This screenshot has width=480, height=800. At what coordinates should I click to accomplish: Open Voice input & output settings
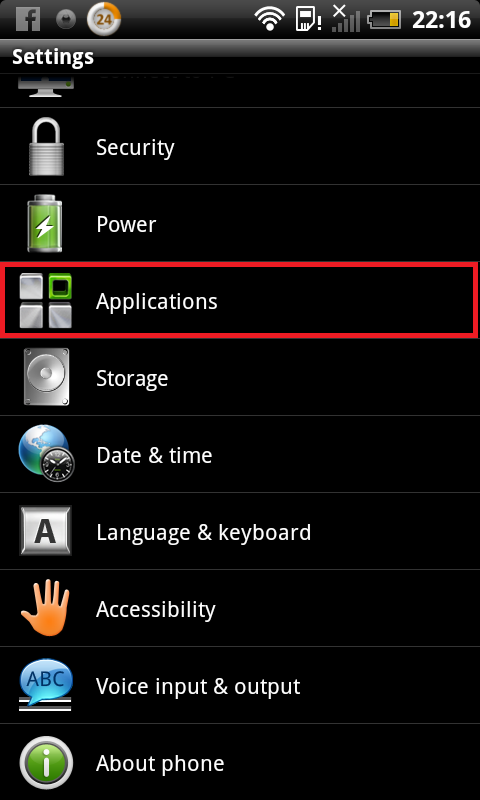pyautogui.click(x=240, y=686)
